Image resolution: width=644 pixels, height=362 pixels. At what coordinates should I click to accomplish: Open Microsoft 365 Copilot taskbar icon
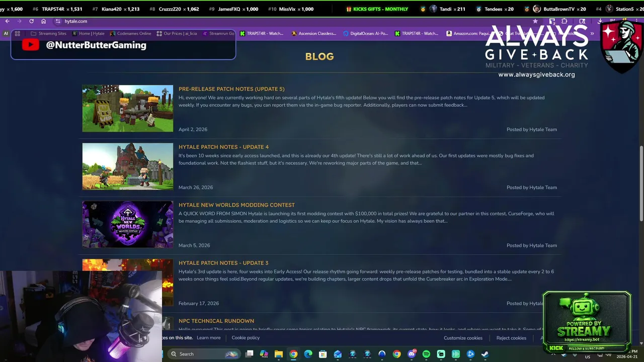coord(264,354)
